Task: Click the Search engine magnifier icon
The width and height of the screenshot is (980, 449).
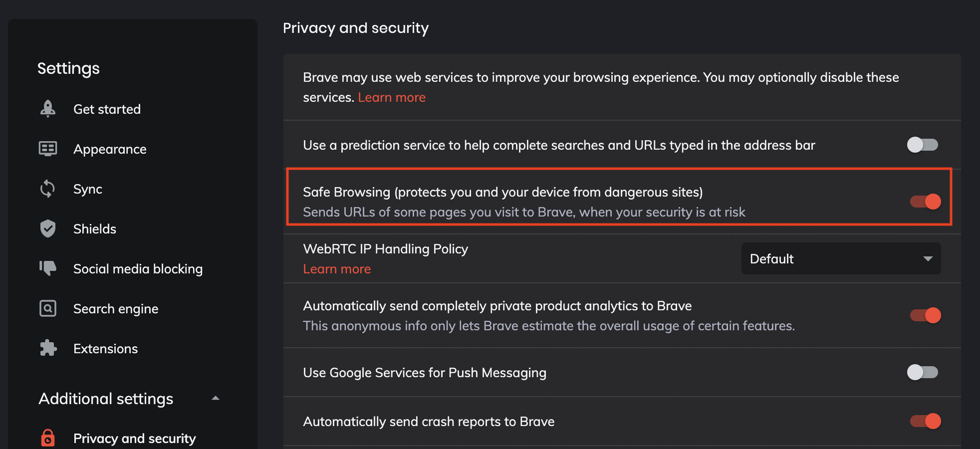Action: point(48,308)
